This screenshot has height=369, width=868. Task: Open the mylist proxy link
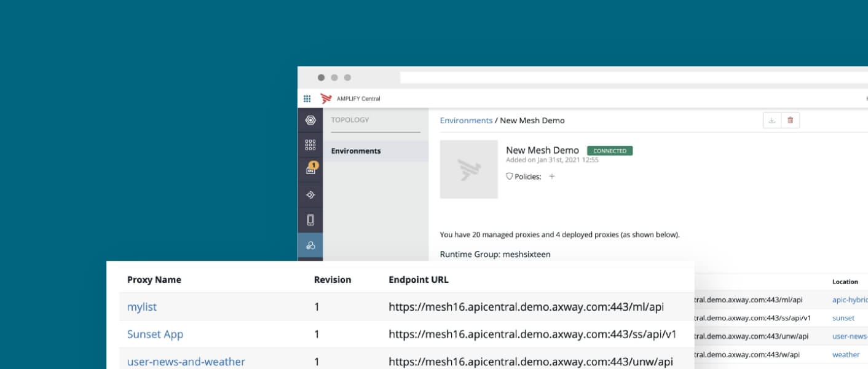(x=142, y=307)
